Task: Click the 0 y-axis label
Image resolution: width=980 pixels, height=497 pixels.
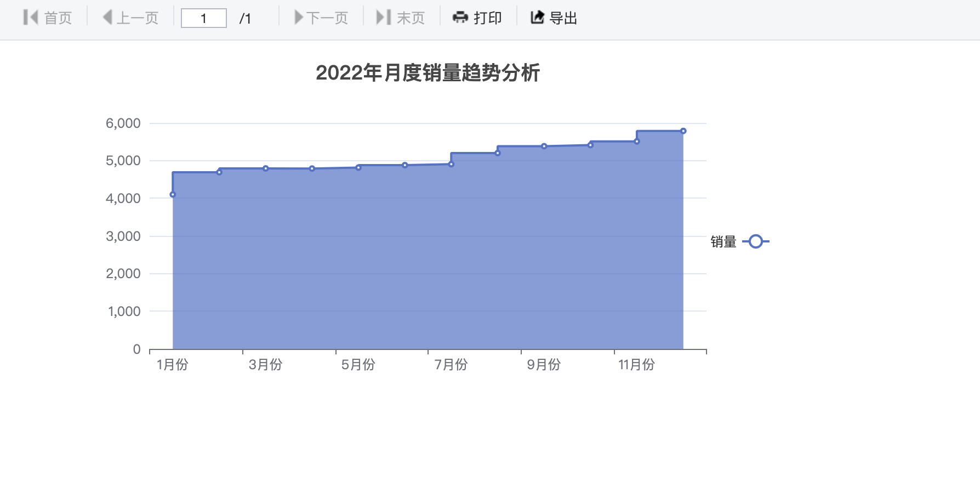Action: (137, 349)
